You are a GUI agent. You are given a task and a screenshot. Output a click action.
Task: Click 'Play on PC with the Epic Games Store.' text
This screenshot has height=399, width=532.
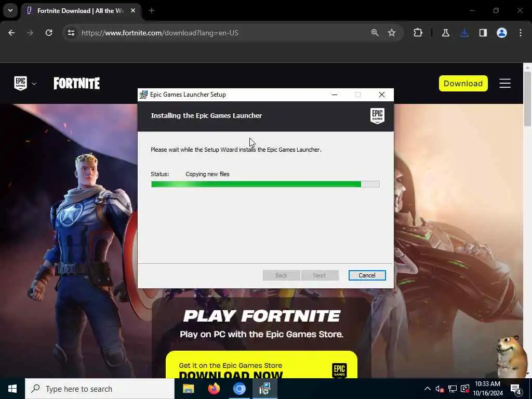click(262, 334)
